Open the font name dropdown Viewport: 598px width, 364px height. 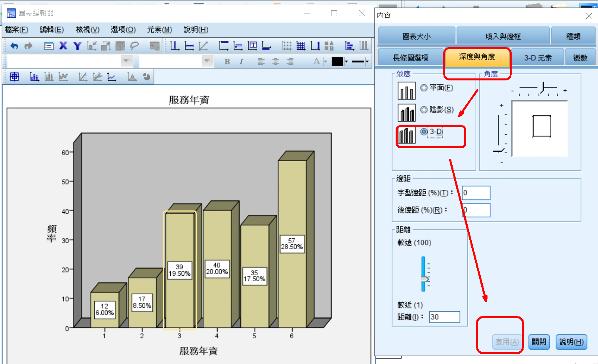(x=126, y=61)
